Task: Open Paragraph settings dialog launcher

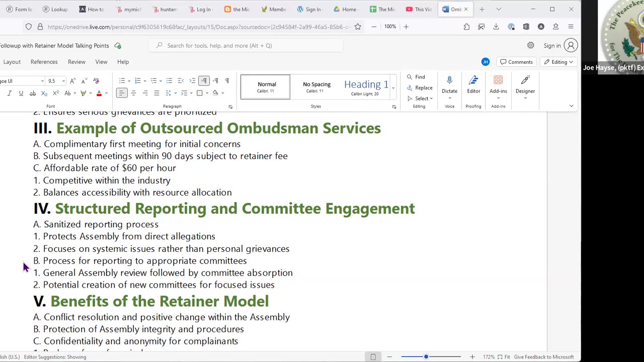Action: (230, 107)
